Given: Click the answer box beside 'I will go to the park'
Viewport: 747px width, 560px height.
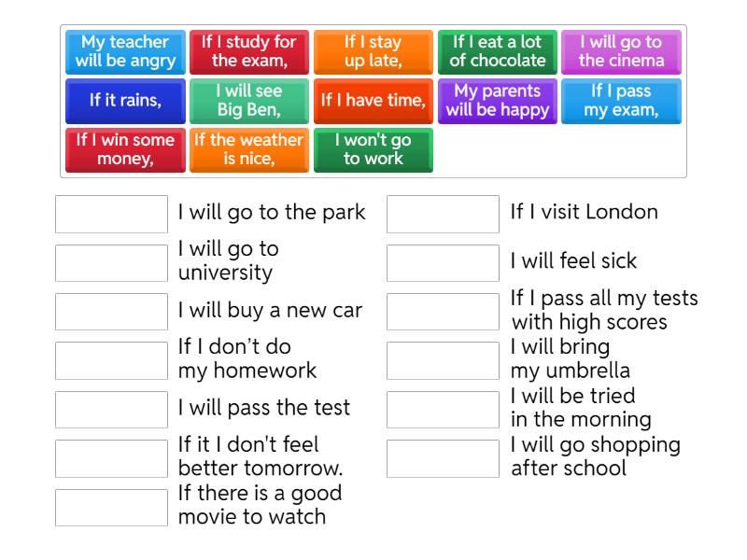Looking at the screenshot, I should 111,214.
